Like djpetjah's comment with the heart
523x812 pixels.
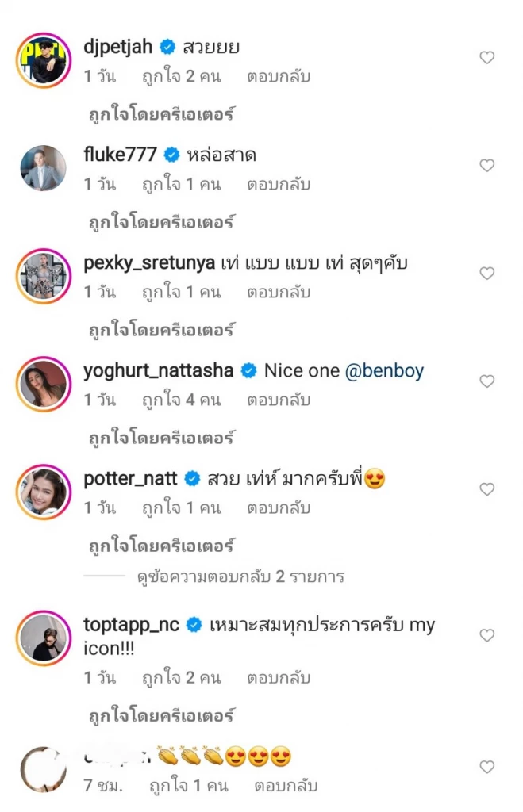(487, 58)
